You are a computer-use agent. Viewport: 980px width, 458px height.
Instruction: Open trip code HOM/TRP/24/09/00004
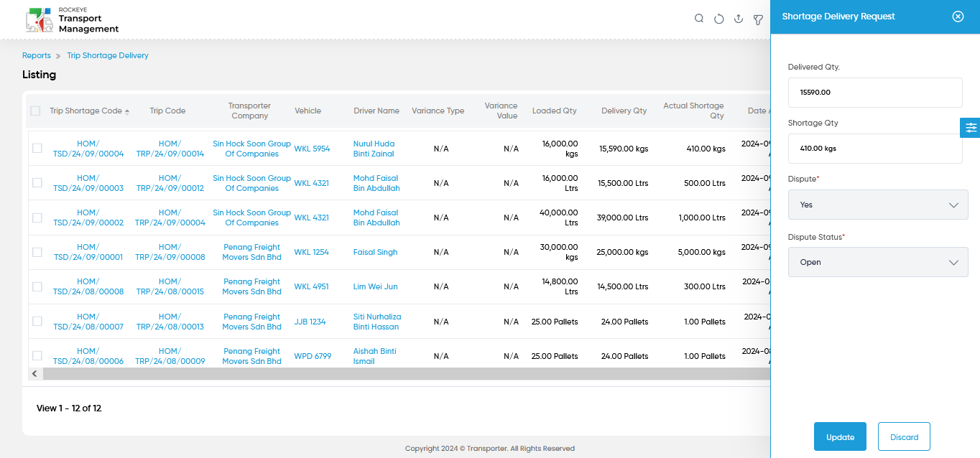coord(170,218)
